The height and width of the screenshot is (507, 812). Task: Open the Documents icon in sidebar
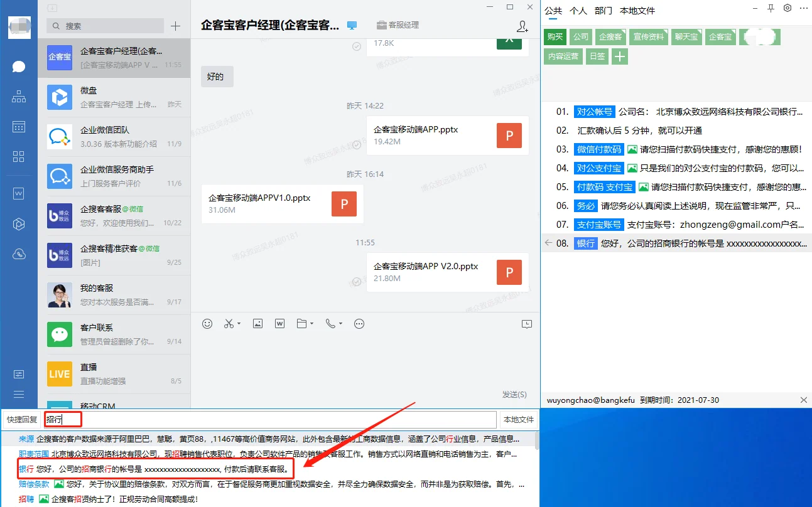pyautogui.click(x=19, y=194)
